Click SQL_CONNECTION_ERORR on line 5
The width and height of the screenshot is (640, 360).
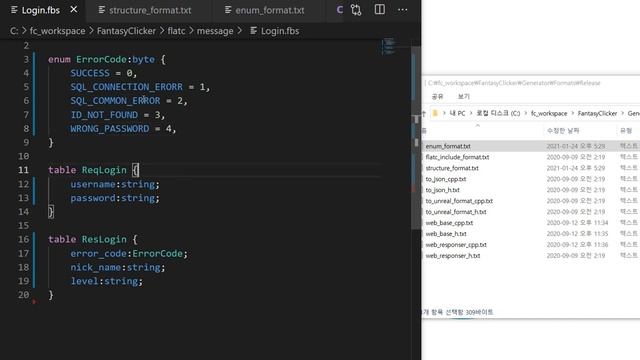coord(127,87)
